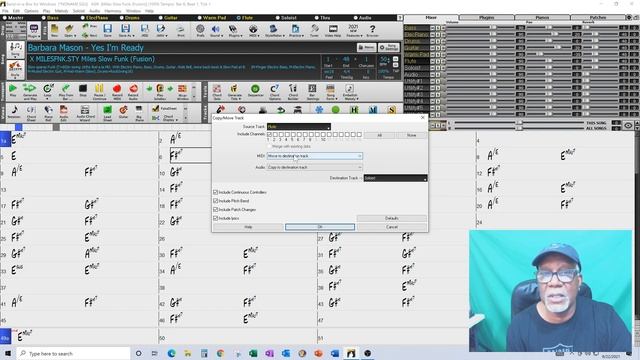640x360 pixels.
Task: Open the Audio Edit view icon
Action: pyautogui.click(x=64, y=112)
